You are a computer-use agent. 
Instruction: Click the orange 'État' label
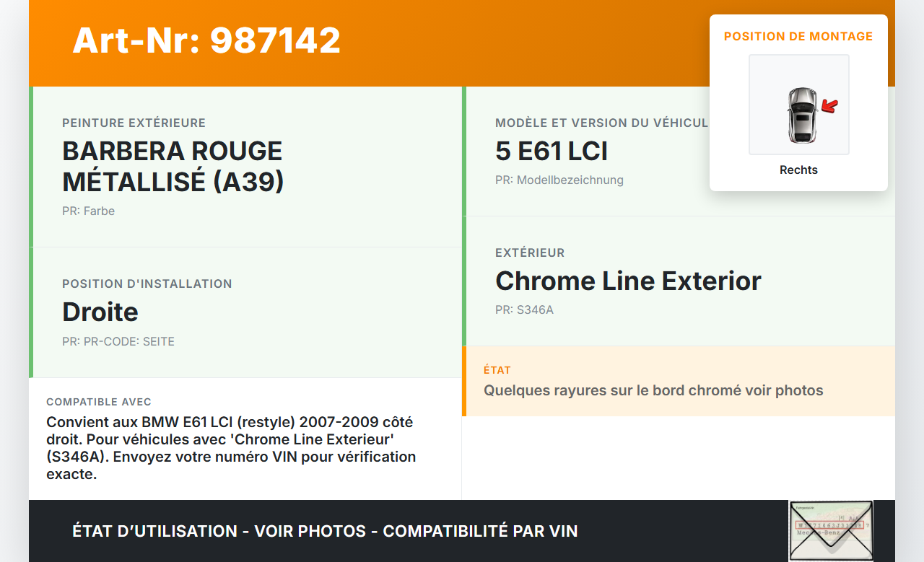click(497, 370)
